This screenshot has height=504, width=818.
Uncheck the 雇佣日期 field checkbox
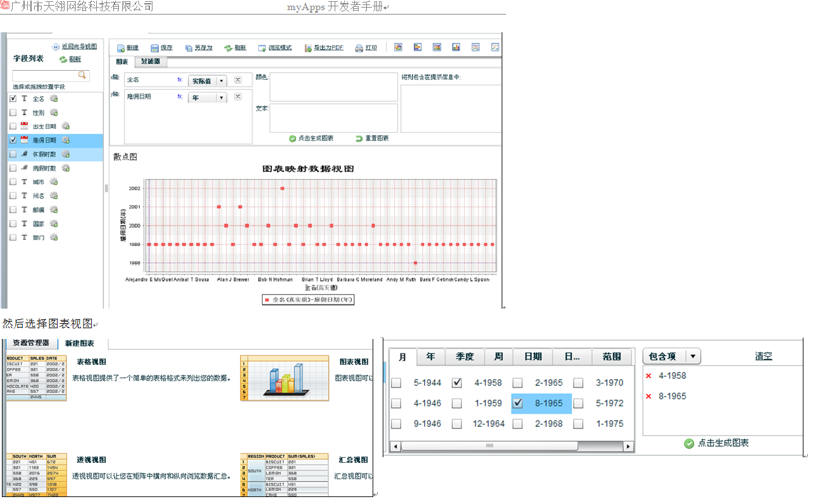(x=13, y=140)
